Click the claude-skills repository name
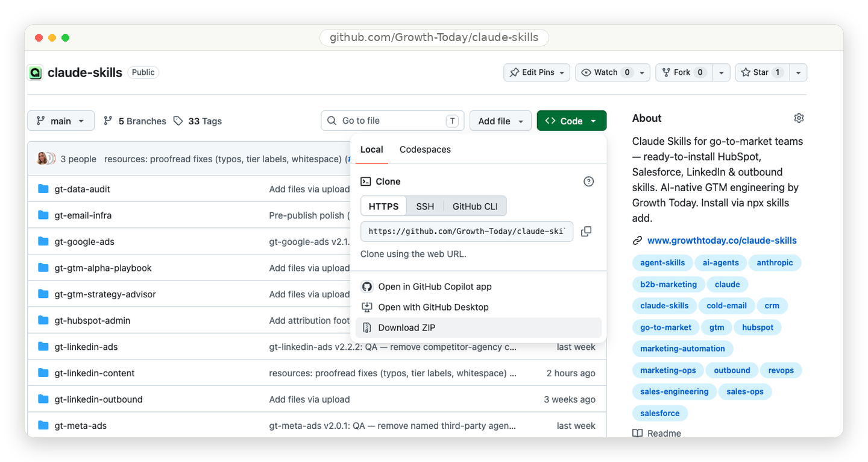Viewport: 868px width, 462px height. pyautogui.click(x=85, y=72)
